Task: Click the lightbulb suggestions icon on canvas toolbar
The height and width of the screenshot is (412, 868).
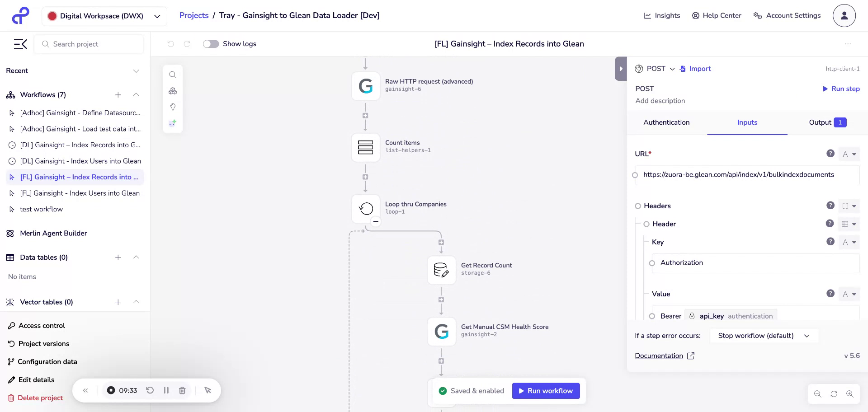Action: click(173, 107)
